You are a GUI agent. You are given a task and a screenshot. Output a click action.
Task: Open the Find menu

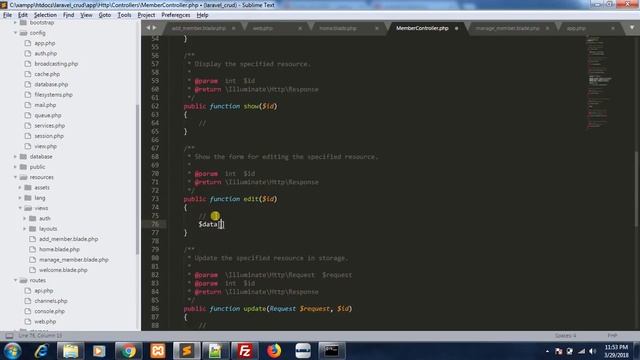(69, 15)
